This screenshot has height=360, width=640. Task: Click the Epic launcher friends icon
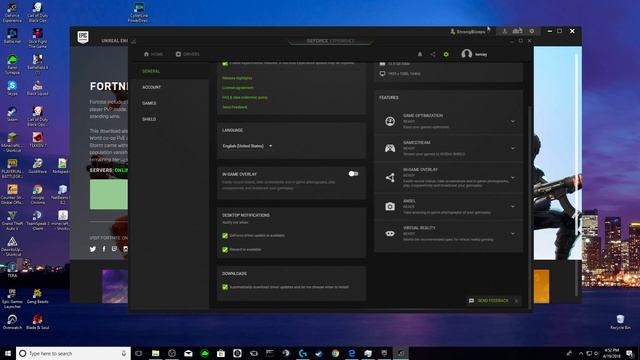(x=518, y=31)
